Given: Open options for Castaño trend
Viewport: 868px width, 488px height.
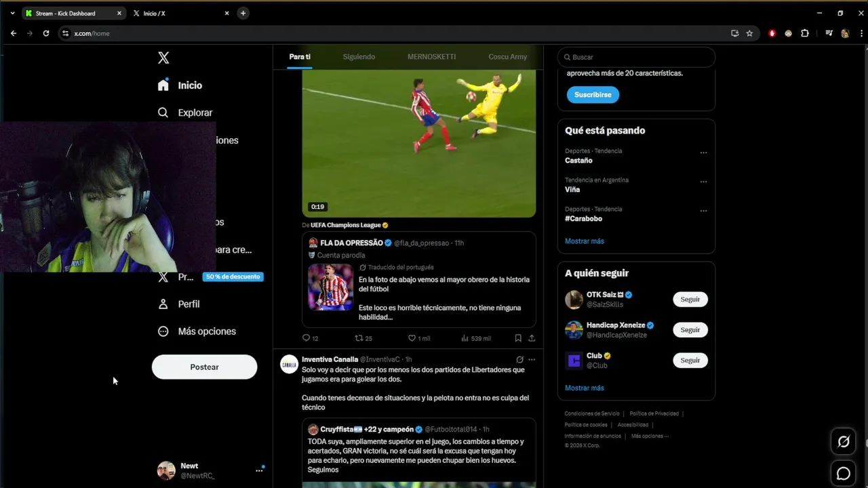Looking at the screenshot, I should (x=703, y=152).
